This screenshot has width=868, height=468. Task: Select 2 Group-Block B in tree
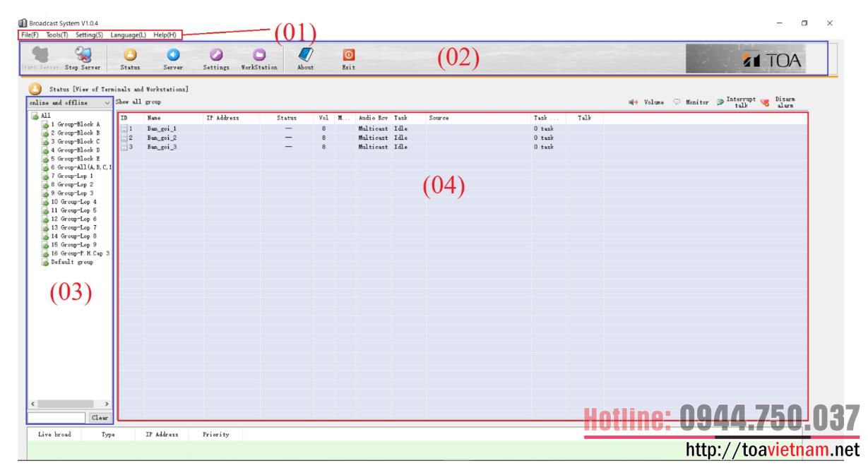pyautogui.click(x=74, y=133)
